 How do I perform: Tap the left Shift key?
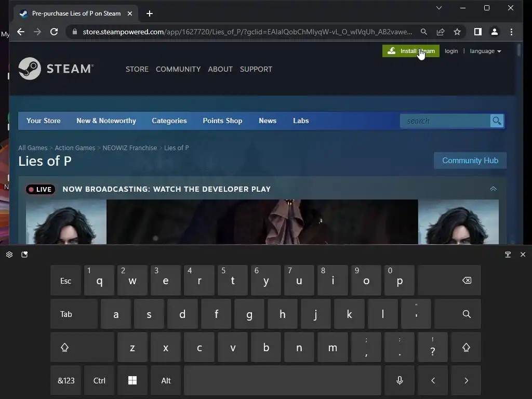pos(82,347)
